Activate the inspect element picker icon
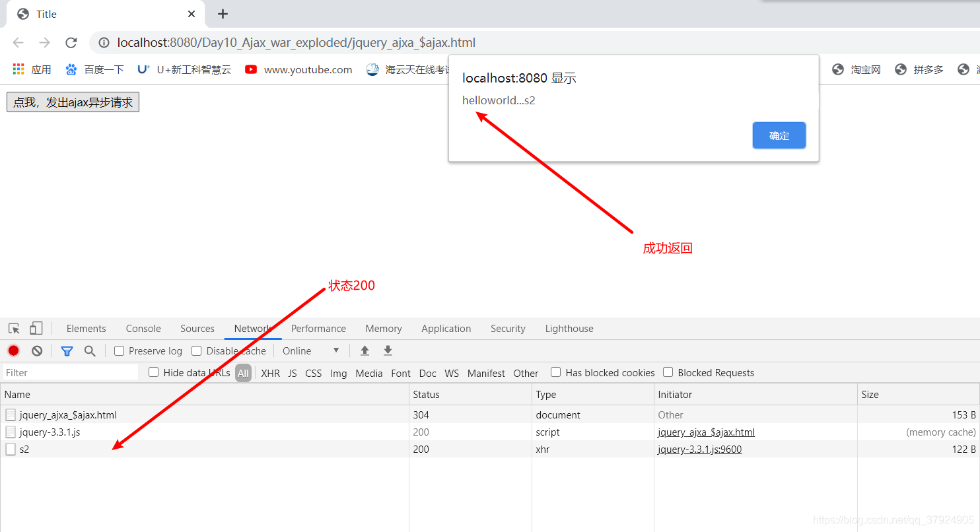Image resolution: width=980 pixels, height=532 pixels. coord(14,329)
